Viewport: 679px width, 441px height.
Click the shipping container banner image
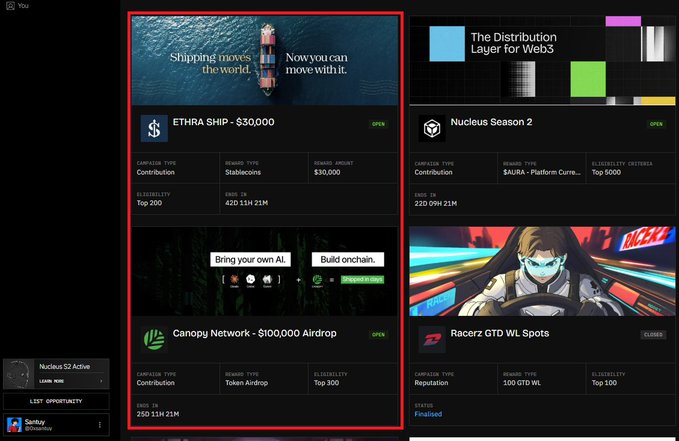265,61
